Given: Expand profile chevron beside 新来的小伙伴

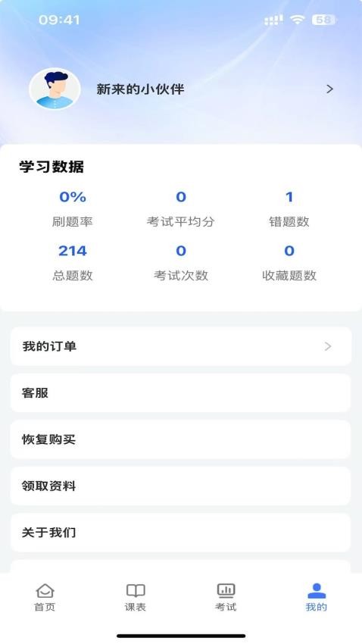Looking at the screenshot, I should 329,89.
